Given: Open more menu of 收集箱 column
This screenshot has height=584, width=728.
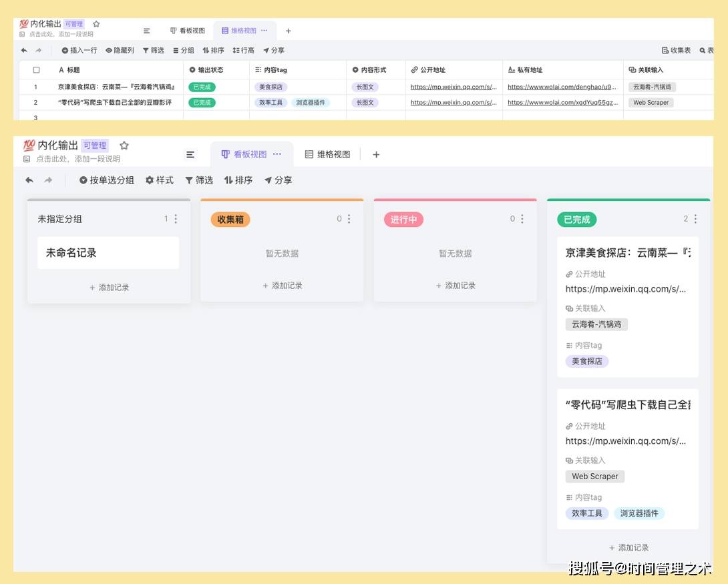Looking at the screenshot, I should [349, 219].
